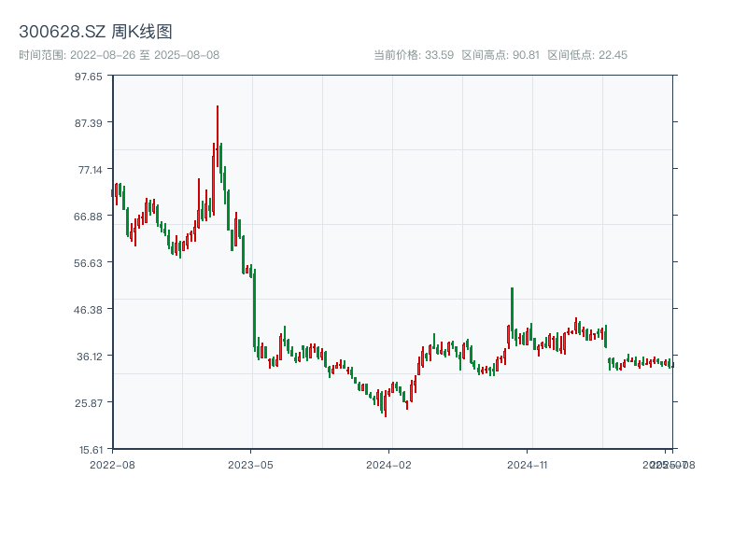
Task: Click the 56.63 y-axis label
Action: point(89,262)
